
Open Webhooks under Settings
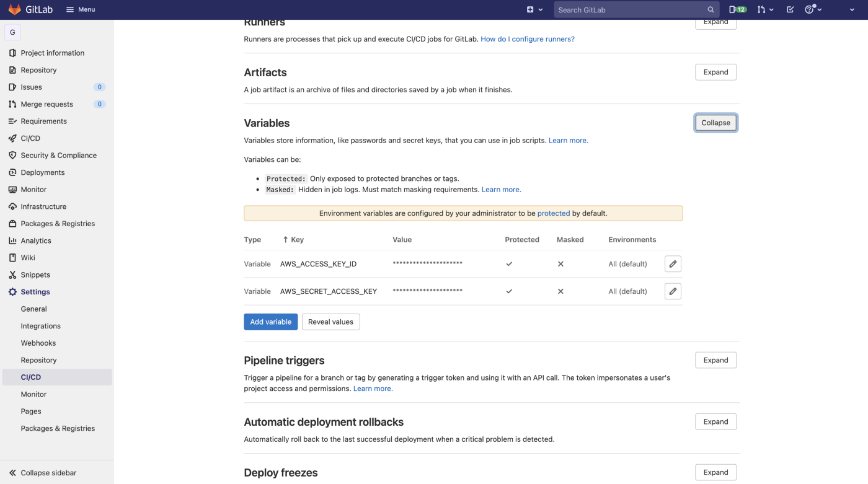(x=38, y=343)
